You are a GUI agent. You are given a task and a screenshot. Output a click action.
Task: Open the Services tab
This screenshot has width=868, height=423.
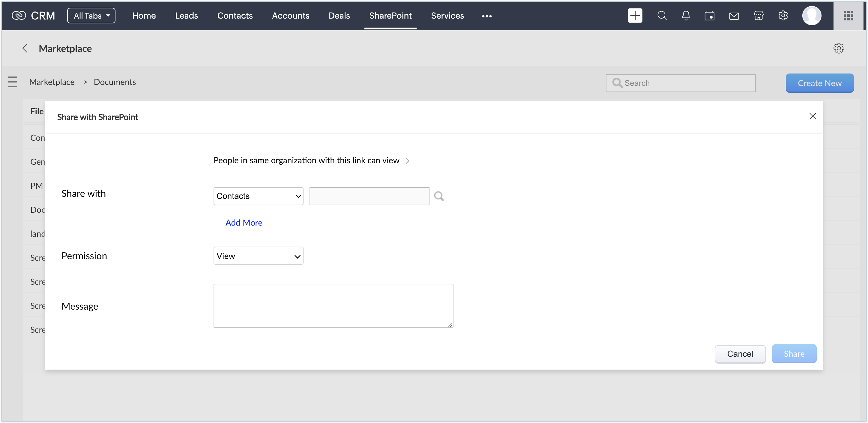[x=447, y=16]
